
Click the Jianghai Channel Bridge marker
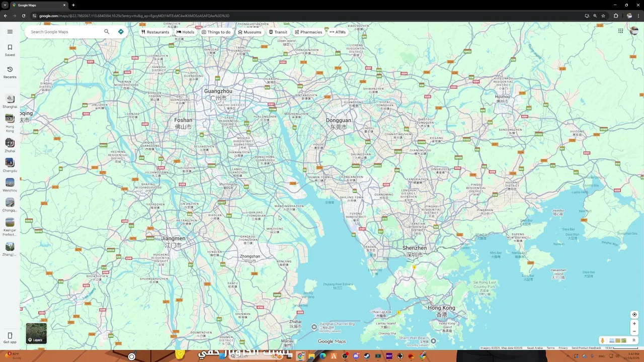coord(314,327)
